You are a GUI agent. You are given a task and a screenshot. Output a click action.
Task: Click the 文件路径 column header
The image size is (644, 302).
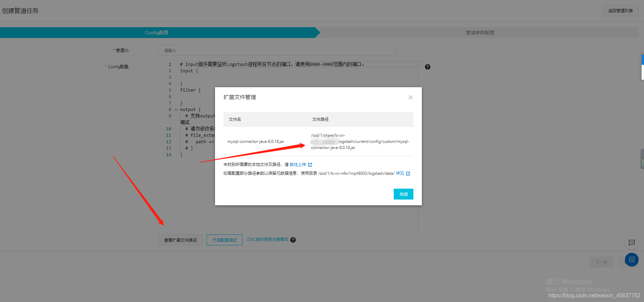click(x=320, y=119)
